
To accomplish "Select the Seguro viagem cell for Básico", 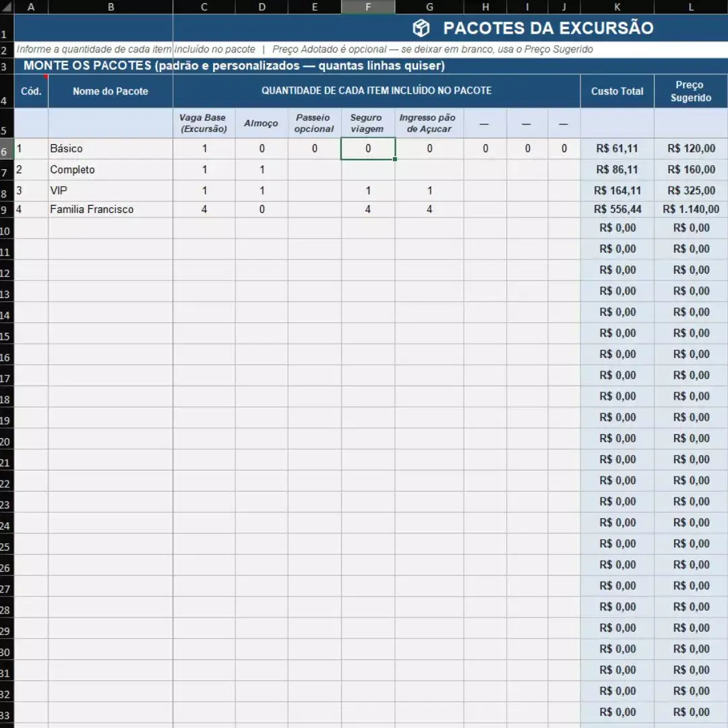I will 368,148.
